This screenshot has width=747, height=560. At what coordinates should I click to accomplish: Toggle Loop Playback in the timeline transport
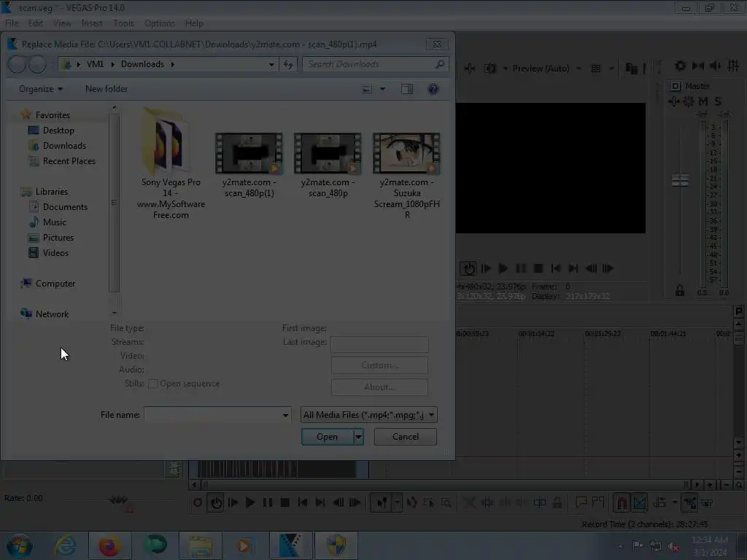pos(216,502)
